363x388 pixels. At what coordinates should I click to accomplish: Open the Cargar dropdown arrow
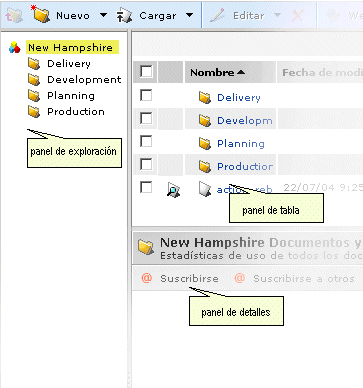tap(189, 15)
